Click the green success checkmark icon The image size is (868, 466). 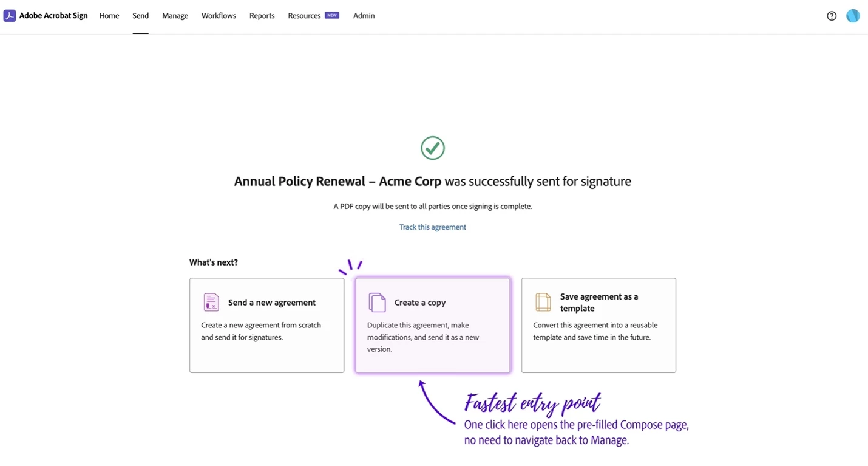433,148
